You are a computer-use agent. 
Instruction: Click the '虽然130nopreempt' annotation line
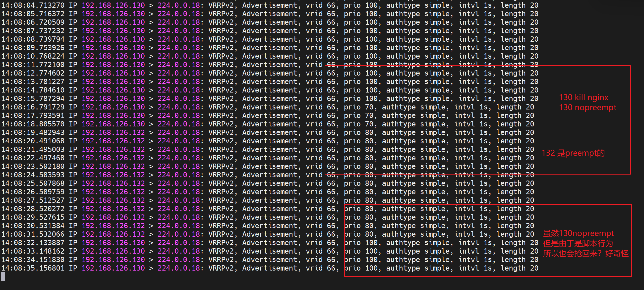click(x=579, y=233)
